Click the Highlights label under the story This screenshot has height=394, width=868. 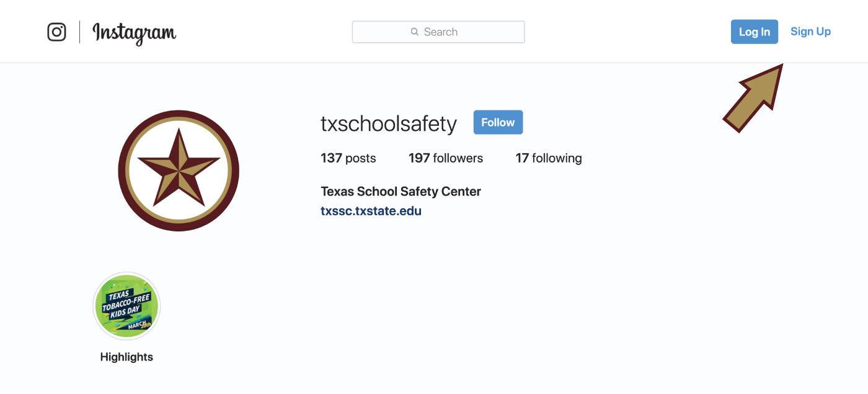point(126,357)
